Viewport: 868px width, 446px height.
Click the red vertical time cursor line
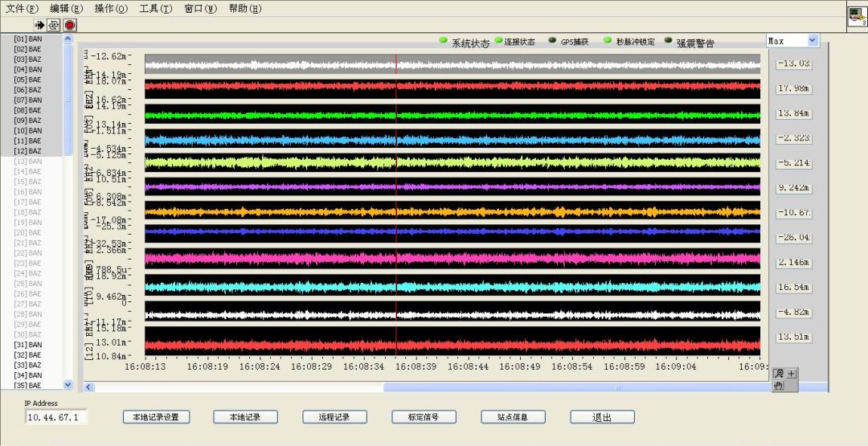tap(395, 205)
